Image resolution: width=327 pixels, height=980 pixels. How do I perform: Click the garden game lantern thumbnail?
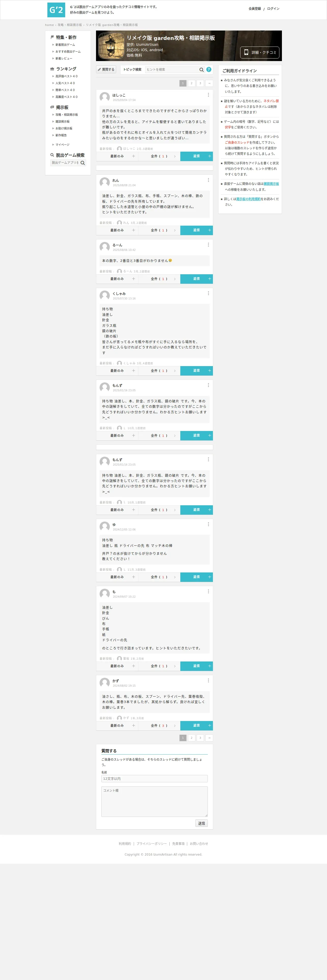pos(111,46)
